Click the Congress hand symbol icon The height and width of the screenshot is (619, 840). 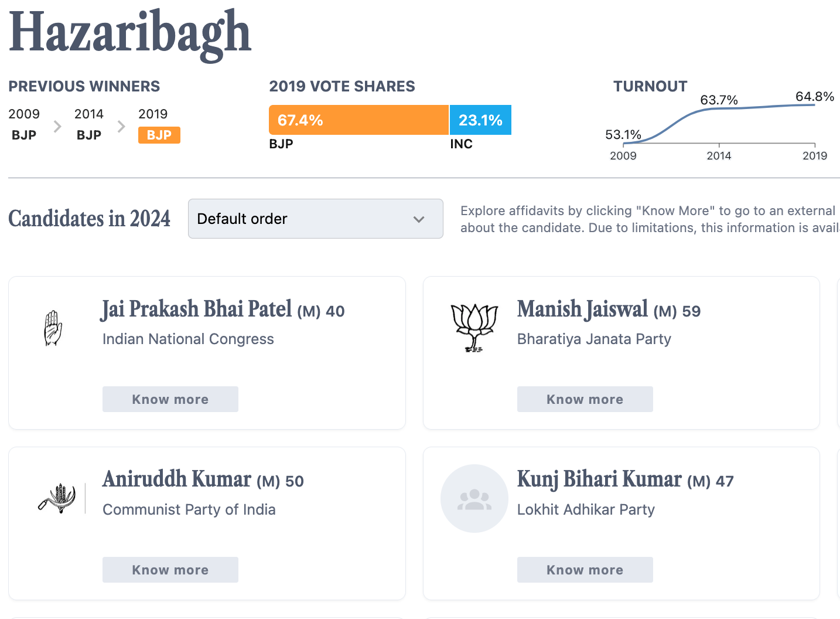pos(53,328)
